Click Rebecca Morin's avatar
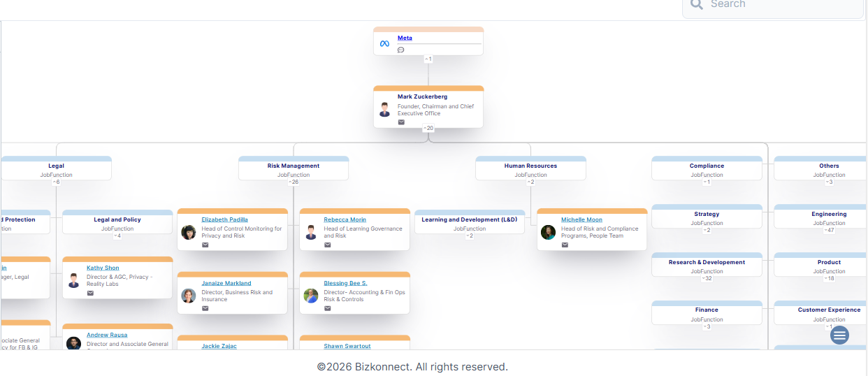 [x=311, y=232]
